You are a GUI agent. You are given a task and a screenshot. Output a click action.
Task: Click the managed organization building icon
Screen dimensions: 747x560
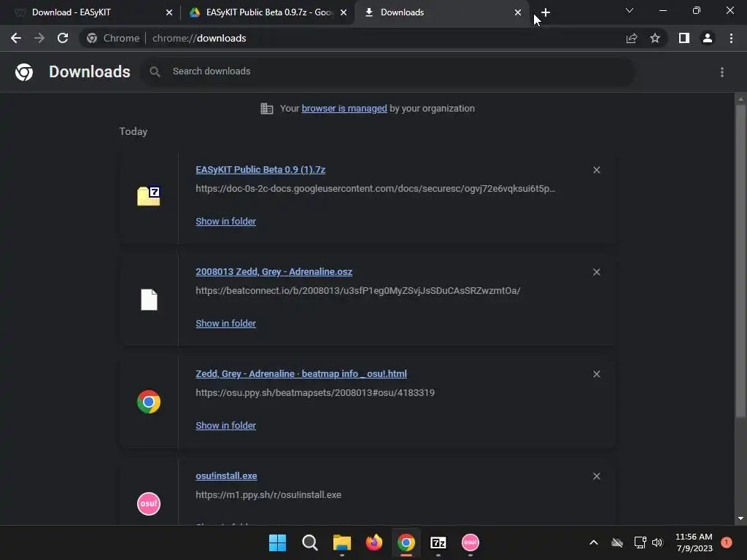pyautogui.click(x=267, y=109)
